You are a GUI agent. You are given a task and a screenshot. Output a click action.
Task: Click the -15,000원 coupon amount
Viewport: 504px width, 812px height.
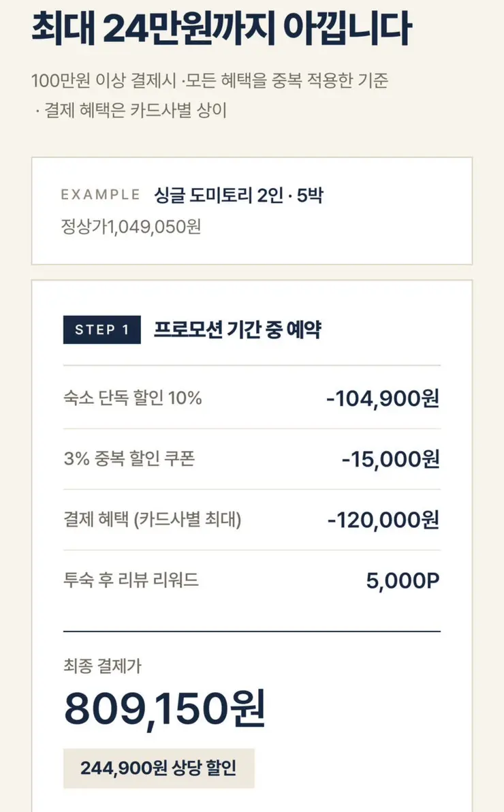tap(390, 459)
